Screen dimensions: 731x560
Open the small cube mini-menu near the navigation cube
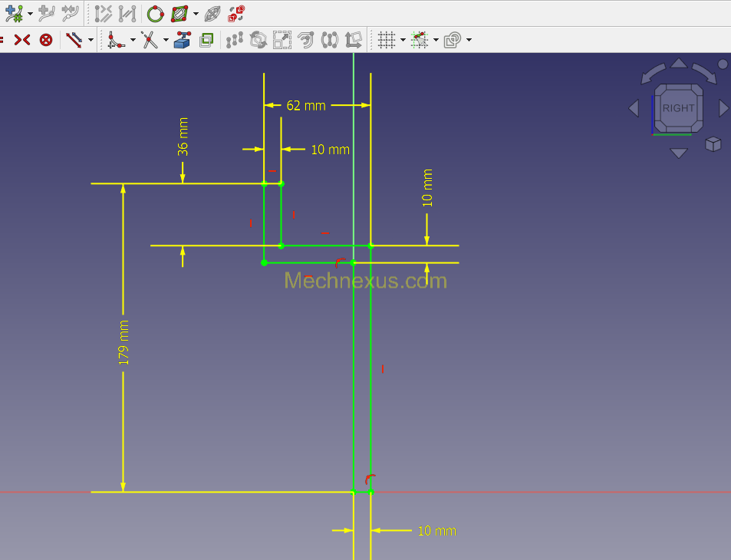coord(713,143)
